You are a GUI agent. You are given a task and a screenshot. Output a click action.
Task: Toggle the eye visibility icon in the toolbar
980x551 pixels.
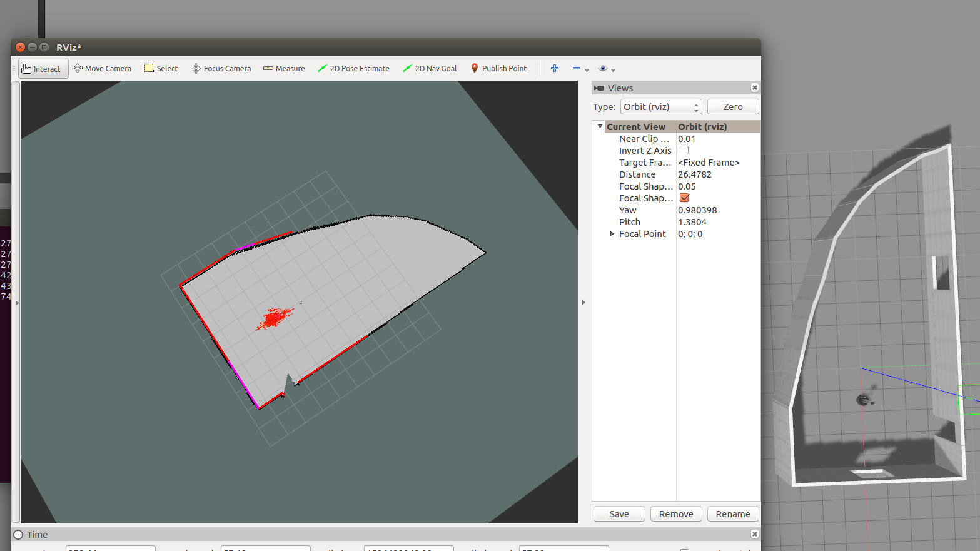pos(602,68)
